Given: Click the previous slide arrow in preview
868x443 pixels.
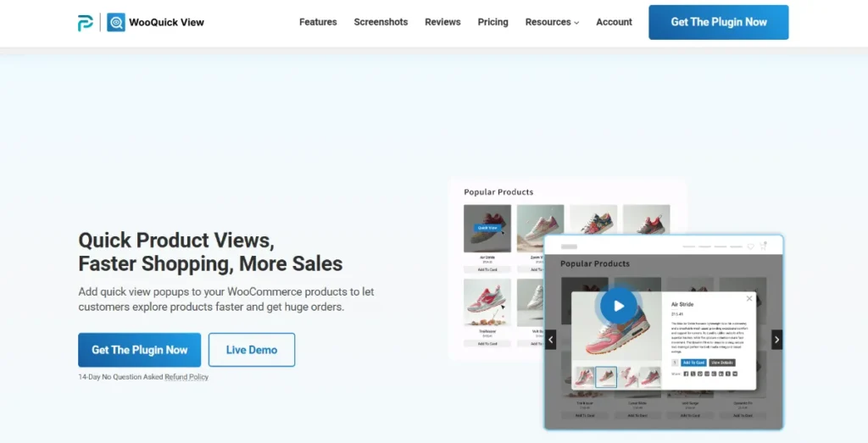Looking at the screenshot, I should (x=550, y=340).
